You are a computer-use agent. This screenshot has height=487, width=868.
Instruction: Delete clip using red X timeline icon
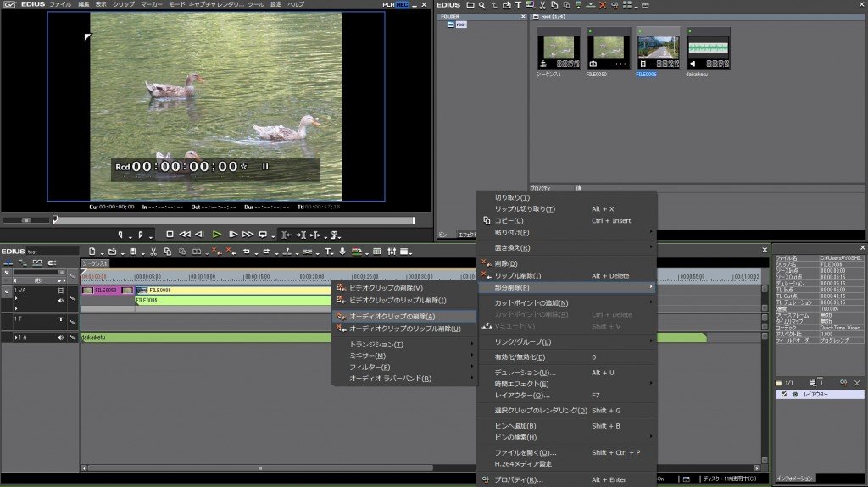point(216,252)
